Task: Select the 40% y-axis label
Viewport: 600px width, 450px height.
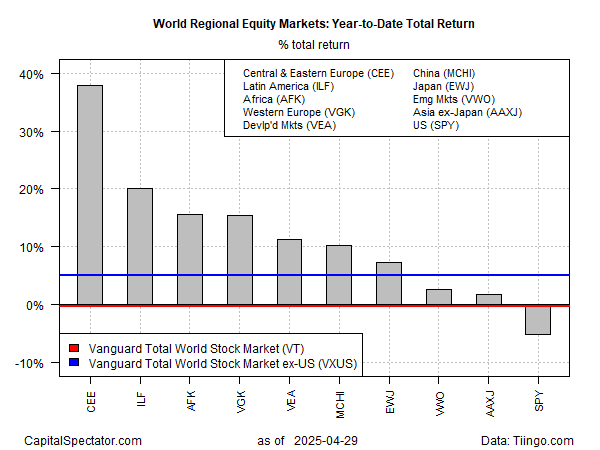Action: [x=30, y=74]
